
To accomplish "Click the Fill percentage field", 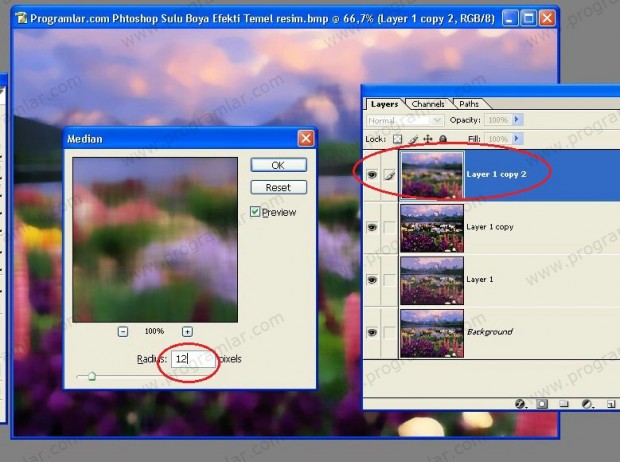I will pyautogui.click(x=498, y=139).
